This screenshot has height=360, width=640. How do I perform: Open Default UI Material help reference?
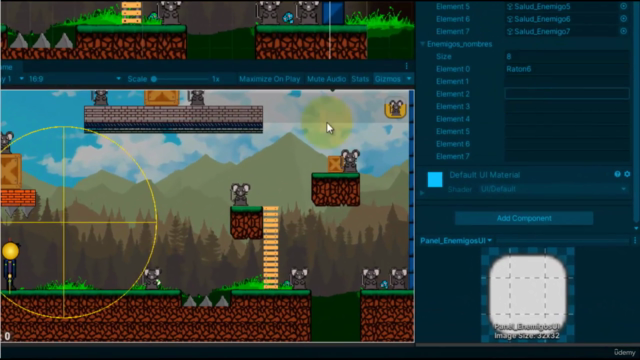[x=617, y=174]
